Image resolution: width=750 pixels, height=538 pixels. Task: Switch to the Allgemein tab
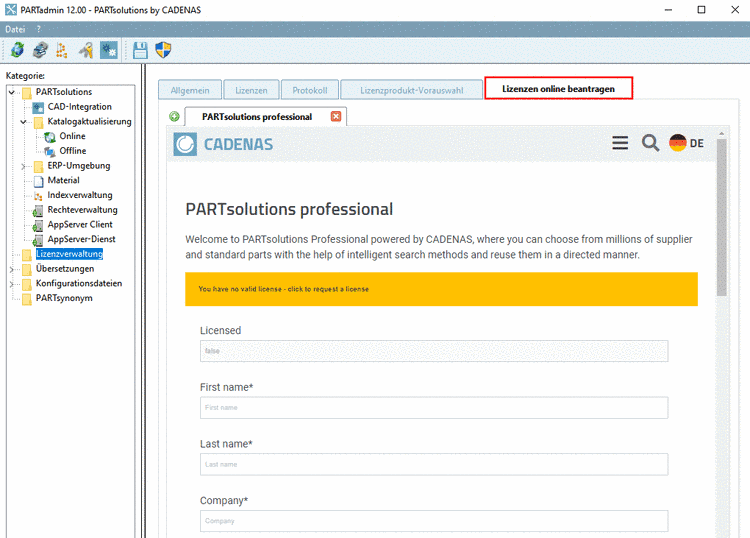pyautogui.click(x=190, y=90)
